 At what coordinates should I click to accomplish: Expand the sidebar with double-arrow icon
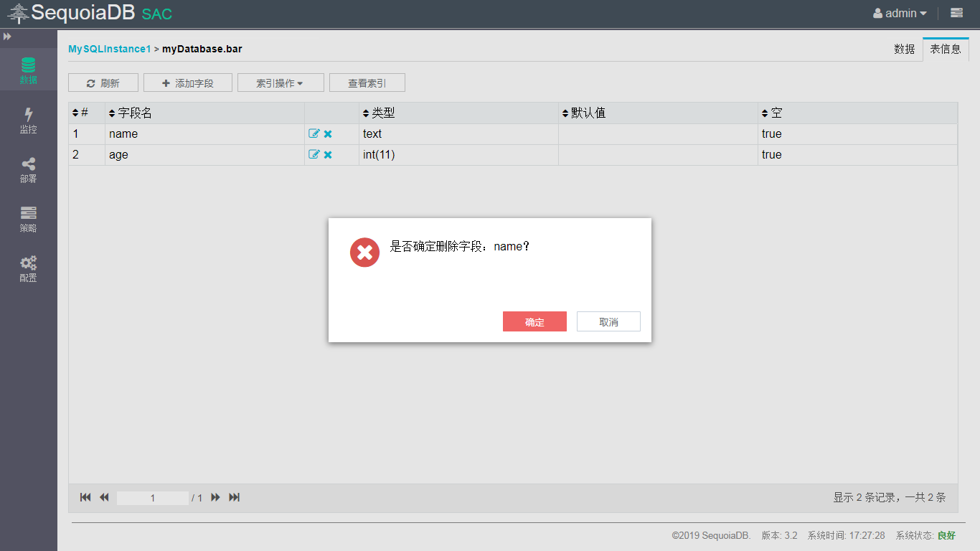(x=8, y=36)
